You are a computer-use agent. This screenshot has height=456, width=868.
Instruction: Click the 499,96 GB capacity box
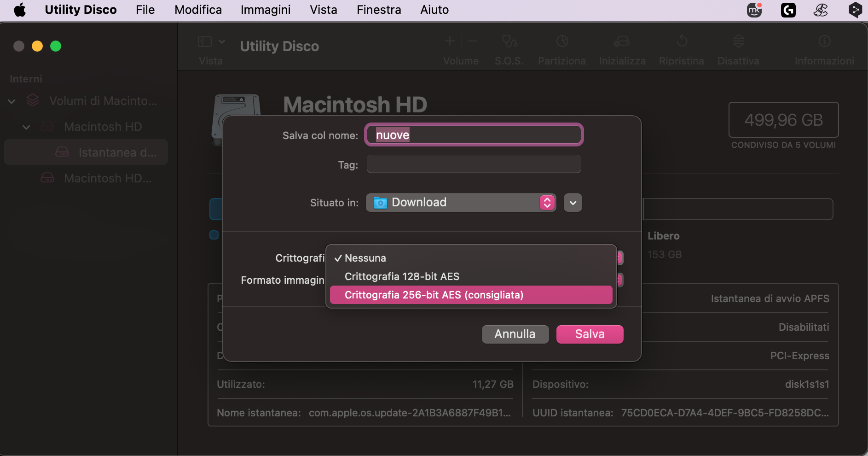click(783, 120)
